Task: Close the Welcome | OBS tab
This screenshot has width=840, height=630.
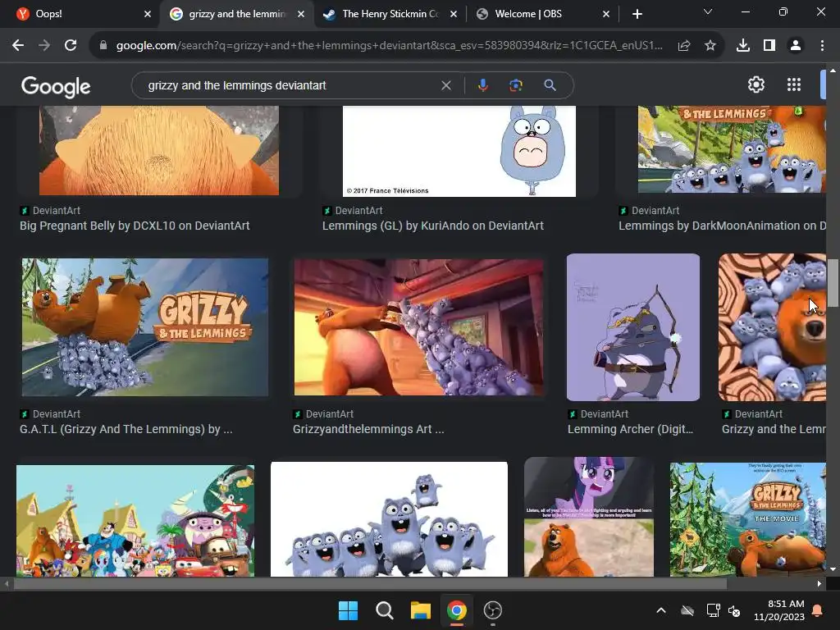Action: pyautogui.click(x=606, y=14)
